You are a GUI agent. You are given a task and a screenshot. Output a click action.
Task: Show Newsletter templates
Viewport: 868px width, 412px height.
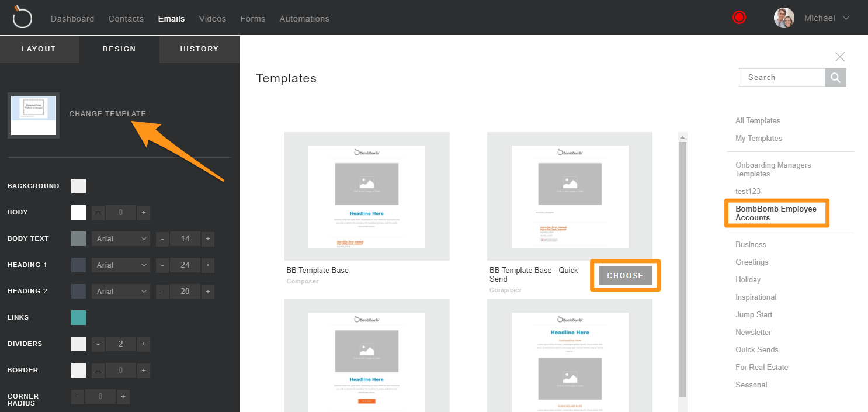(754, 333)
